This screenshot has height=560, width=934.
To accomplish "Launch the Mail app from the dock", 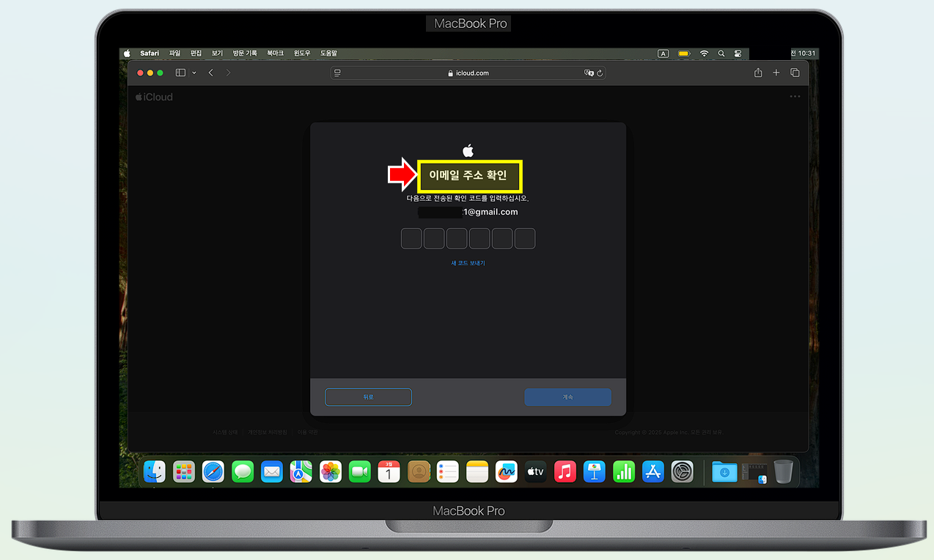I will coord(272,471).
